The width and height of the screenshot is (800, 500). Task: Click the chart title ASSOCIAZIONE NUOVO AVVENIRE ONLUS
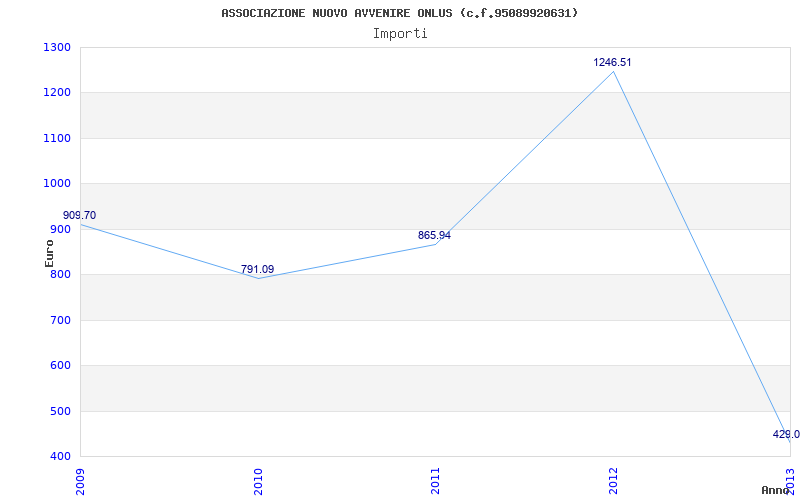point(400,13)
